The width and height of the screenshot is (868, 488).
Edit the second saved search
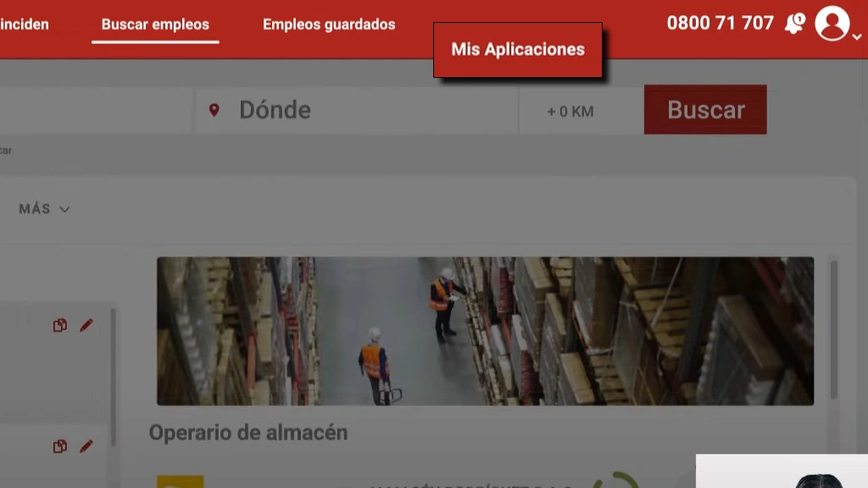click(x=86, y=446)
